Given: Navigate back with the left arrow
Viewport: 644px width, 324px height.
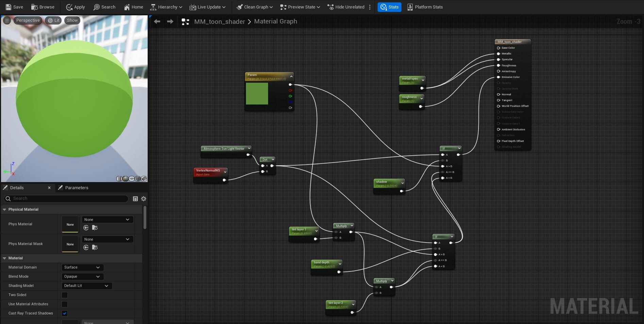Looking at the screenshot, I should point(157,21).
